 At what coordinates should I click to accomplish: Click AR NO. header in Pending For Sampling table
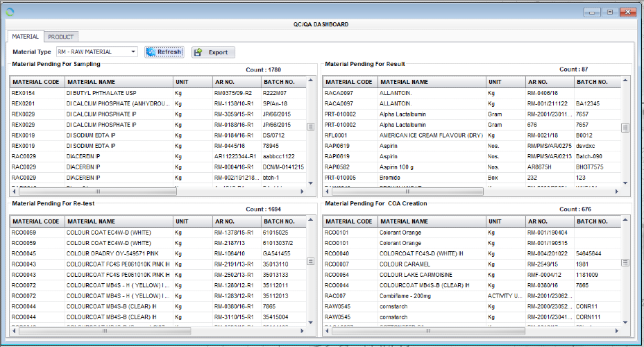pos(237,82)
